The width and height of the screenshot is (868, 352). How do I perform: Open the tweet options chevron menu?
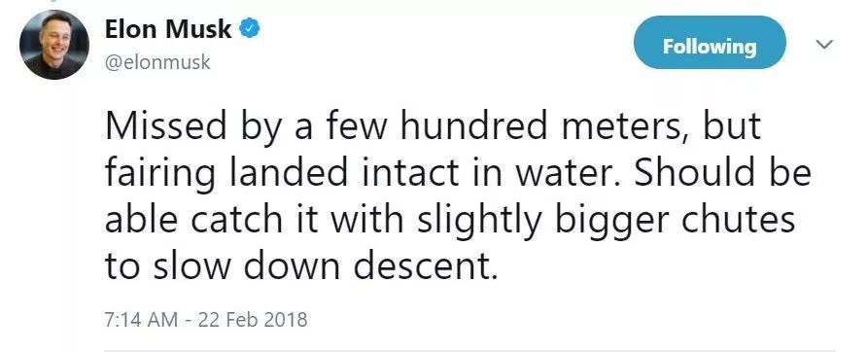[825, 44]
